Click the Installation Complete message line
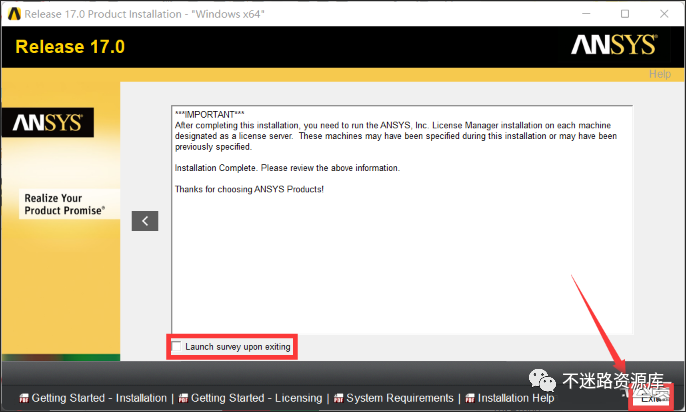 coord(287,168)
